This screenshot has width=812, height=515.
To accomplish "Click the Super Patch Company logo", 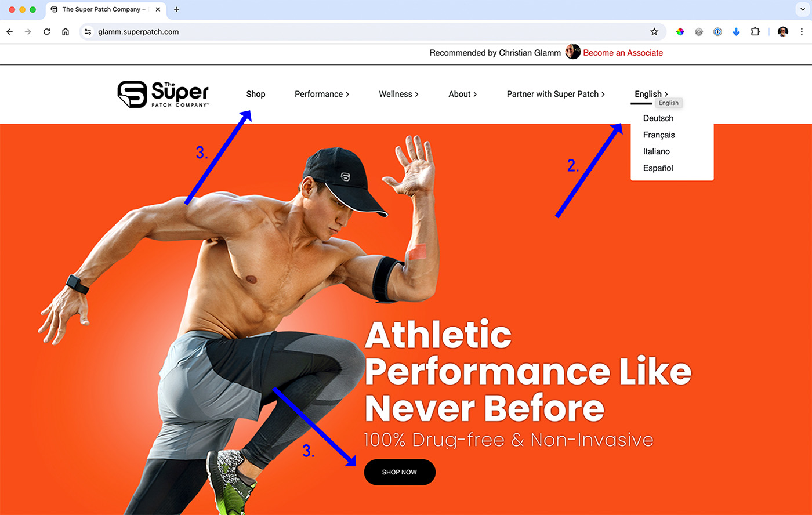I will coord(163,94).
